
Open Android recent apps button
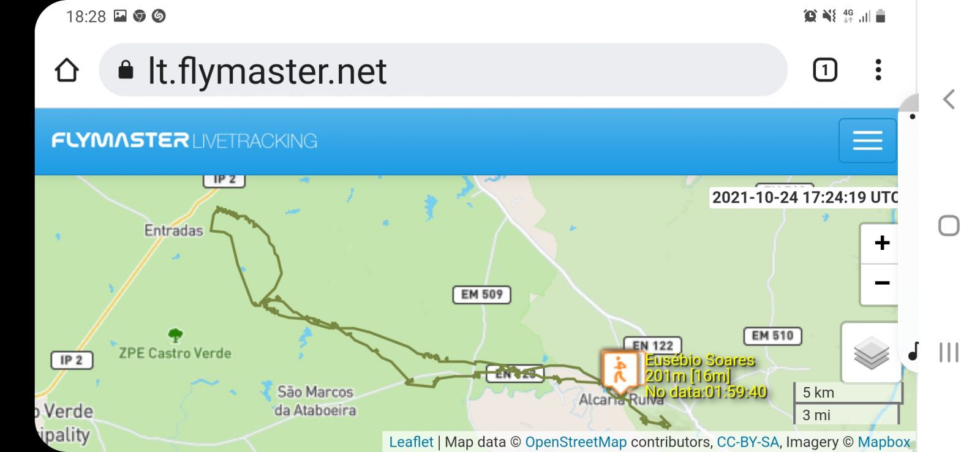coord(949,353)
